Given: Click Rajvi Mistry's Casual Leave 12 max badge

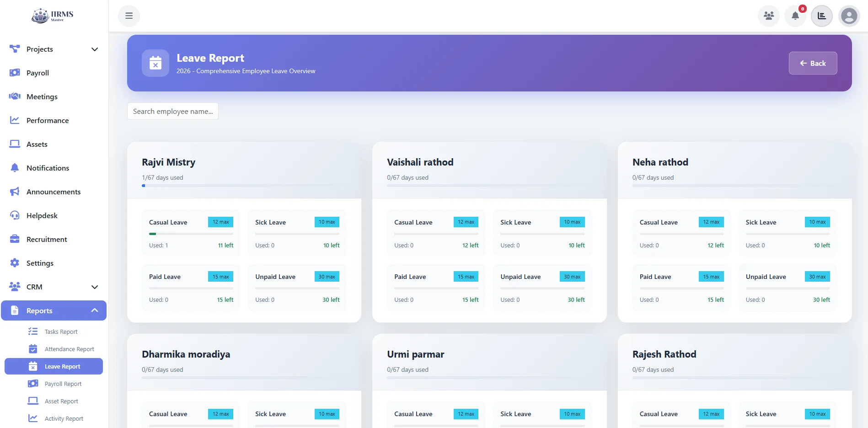Looking at the screenshot, I should coord(220,222).
